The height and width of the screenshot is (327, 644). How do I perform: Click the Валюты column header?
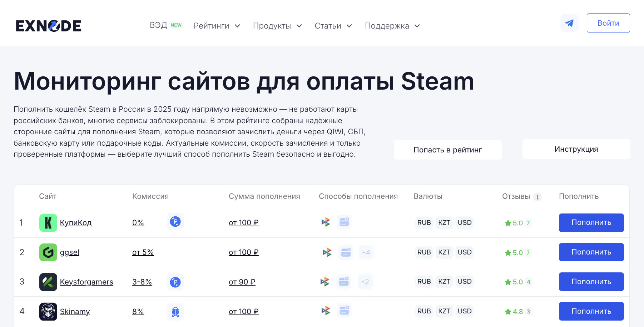coord(428,196)
